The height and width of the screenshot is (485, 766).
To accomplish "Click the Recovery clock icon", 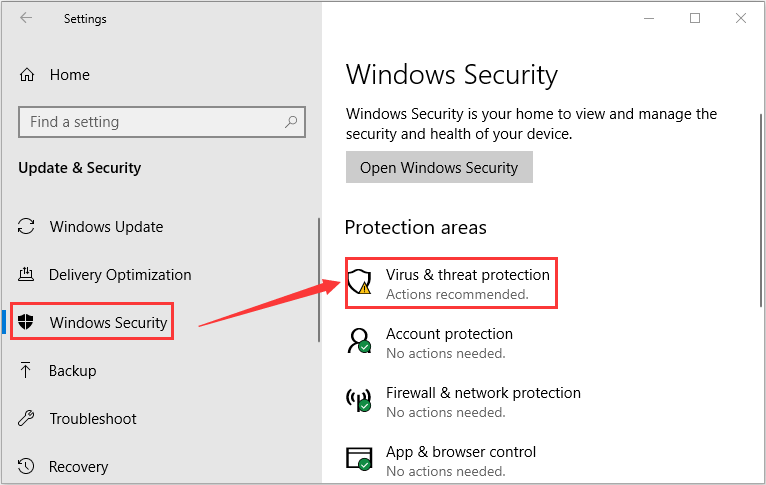I will [26, 466].
